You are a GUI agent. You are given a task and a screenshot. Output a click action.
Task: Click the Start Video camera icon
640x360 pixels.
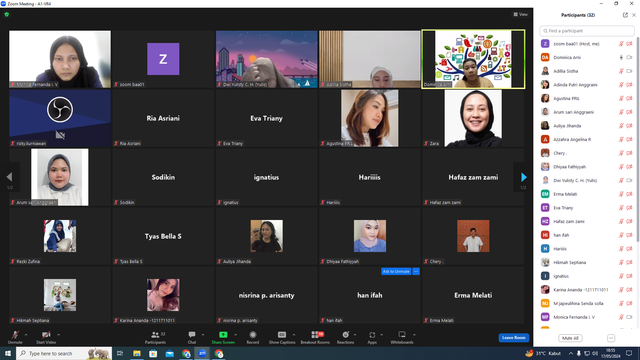46,335
